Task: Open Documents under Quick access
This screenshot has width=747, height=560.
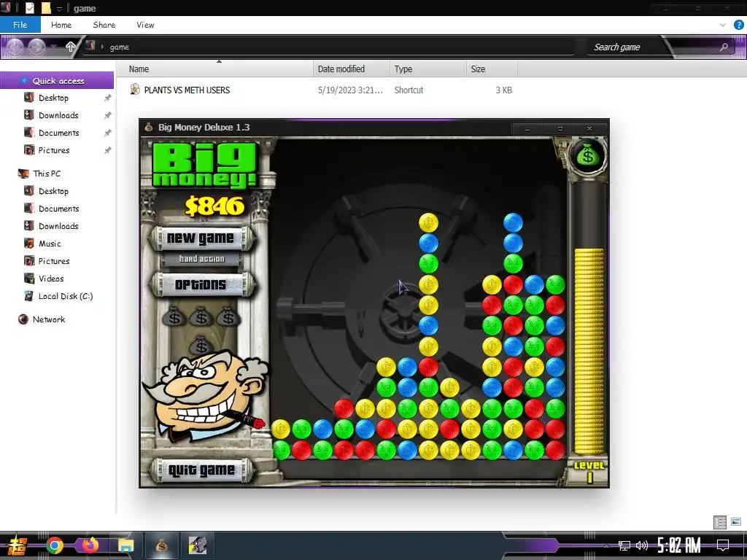Action: click(x=58, y=133)
